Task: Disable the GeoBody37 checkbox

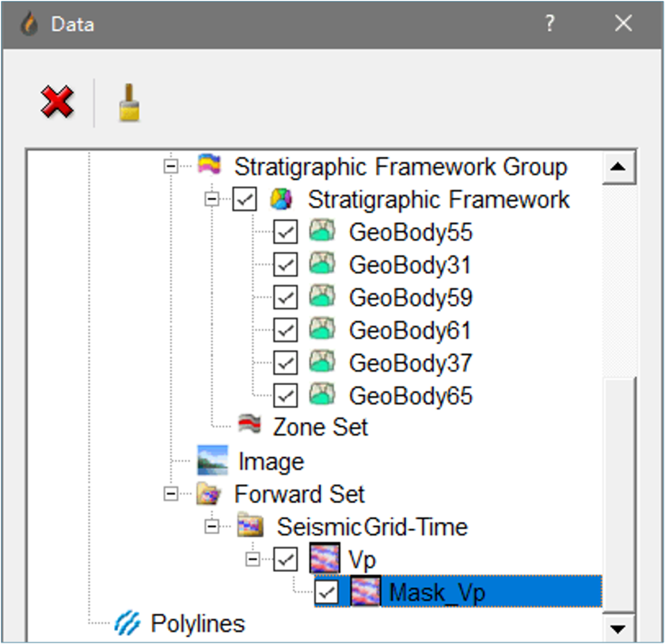Action: tap(285, 363)
